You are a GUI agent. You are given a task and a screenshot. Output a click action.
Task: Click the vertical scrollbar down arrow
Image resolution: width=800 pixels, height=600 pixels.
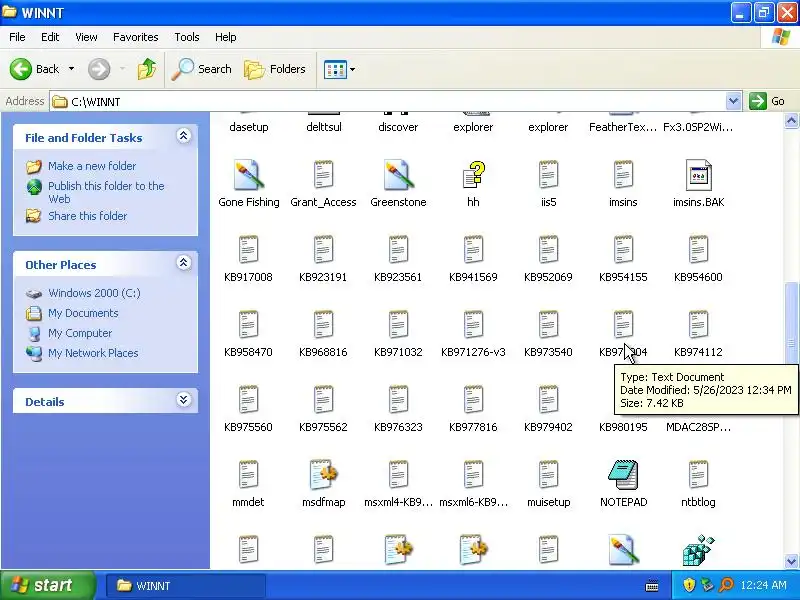791,561
